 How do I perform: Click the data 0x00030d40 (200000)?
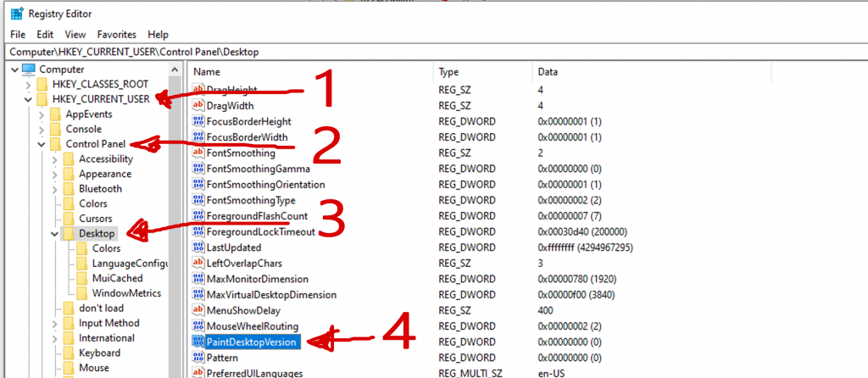coord(581,231)
